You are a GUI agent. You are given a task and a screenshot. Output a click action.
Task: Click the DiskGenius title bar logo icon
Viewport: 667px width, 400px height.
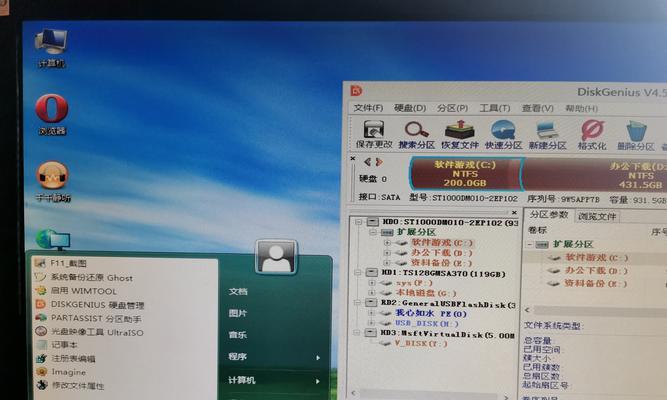pos(356,90)
